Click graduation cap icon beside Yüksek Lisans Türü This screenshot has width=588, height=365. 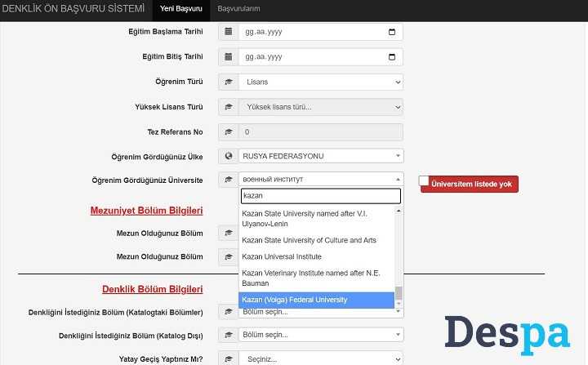click(x=229, y=107)
